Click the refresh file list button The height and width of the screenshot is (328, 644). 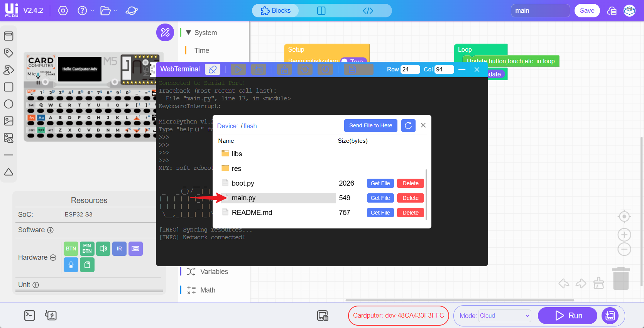(x=408, y=125)
